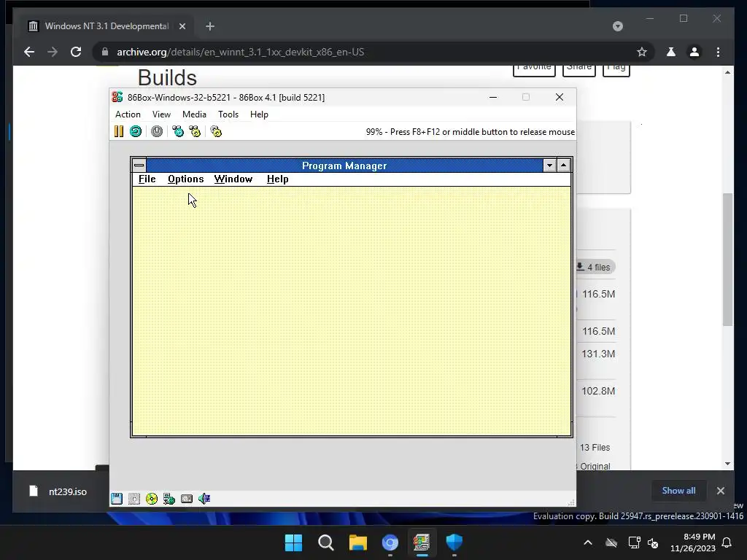Open a new Chrome tab
The height and width of the screenshot is (560, 747).
[x=210, y=26]
